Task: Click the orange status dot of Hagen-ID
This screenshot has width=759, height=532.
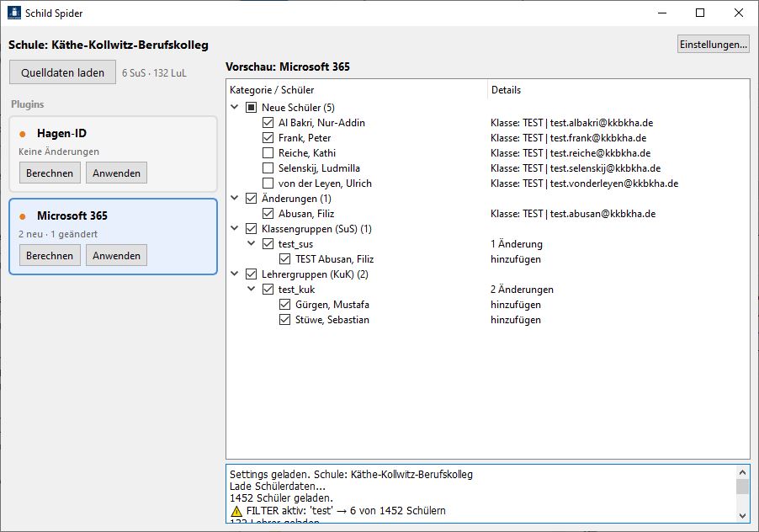Action: [22, 134]
